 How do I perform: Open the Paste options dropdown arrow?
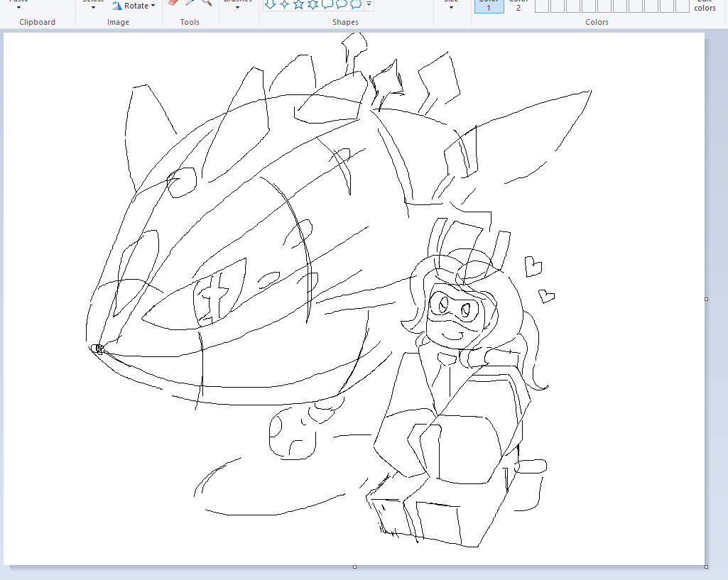click(18, 7)
